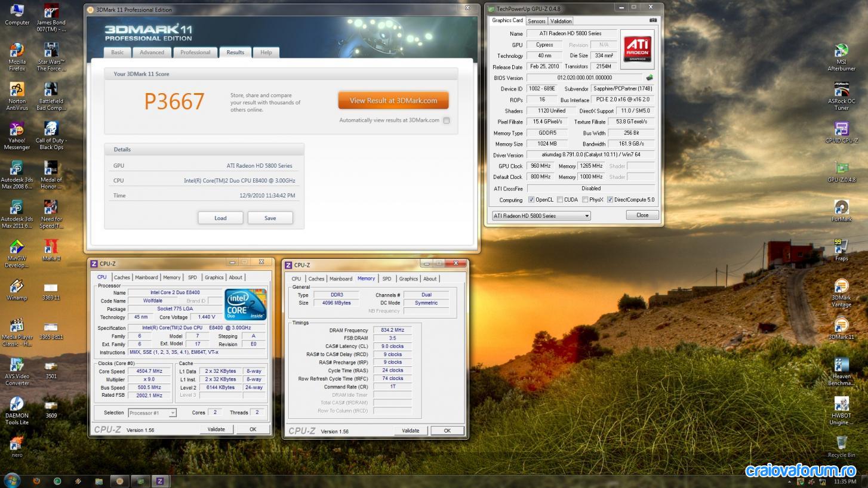
Task: Click GPU-Z screenshot camera icon
Action: pyautogui.click(x=652, y=20)
